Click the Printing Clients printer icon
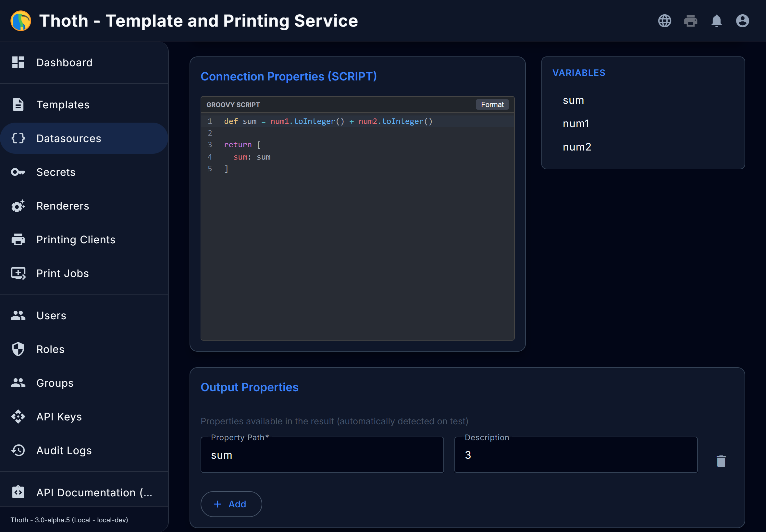Image resolution: width=766 pixels, height=532 pixels. pyautogui.click(x=18, y=239)
